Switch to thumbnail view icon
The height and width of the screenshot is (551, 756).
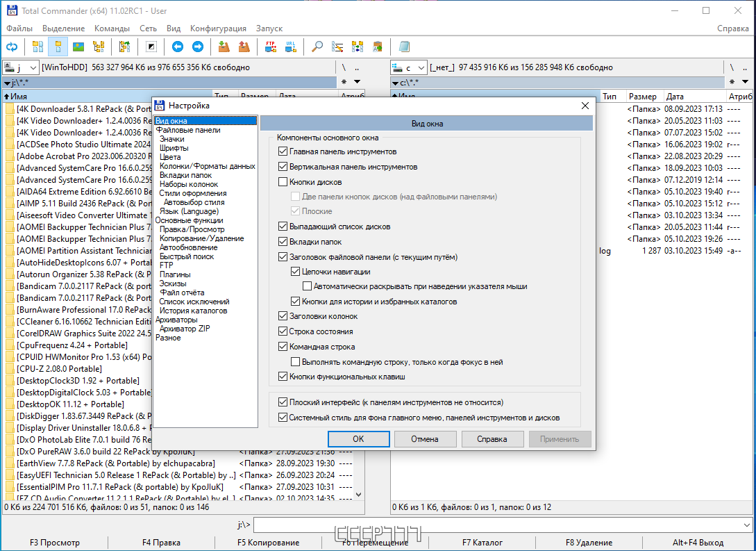(x=78, y=47)
